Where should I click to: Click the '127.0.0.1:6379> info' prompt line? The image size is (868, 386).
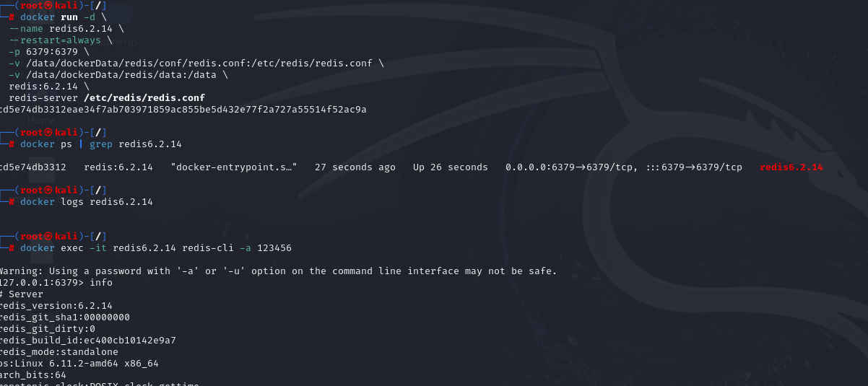click(56, 283)
